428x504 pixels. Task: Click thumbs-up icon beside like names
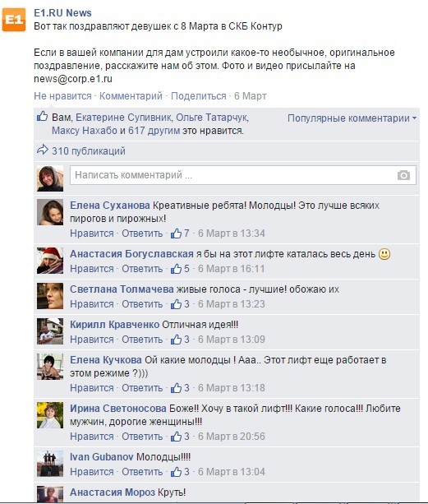coord(43,116)
